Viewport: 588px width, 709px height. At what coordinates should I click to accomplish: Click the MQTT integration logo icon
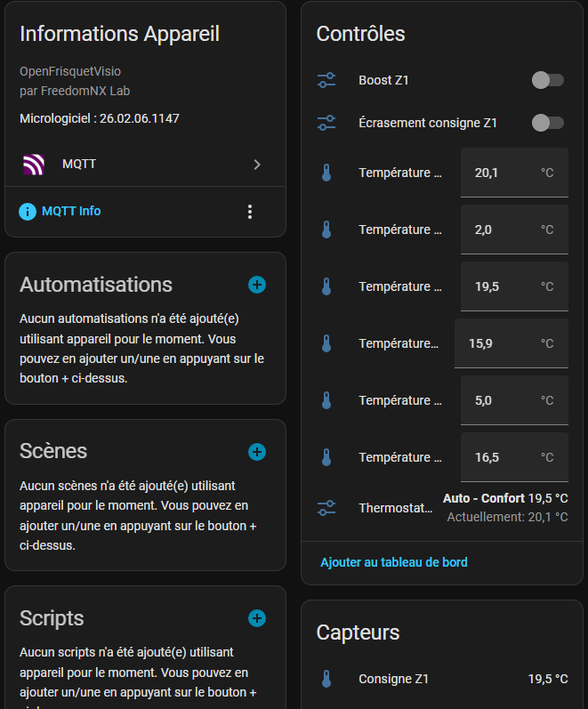tap(34, 165)
